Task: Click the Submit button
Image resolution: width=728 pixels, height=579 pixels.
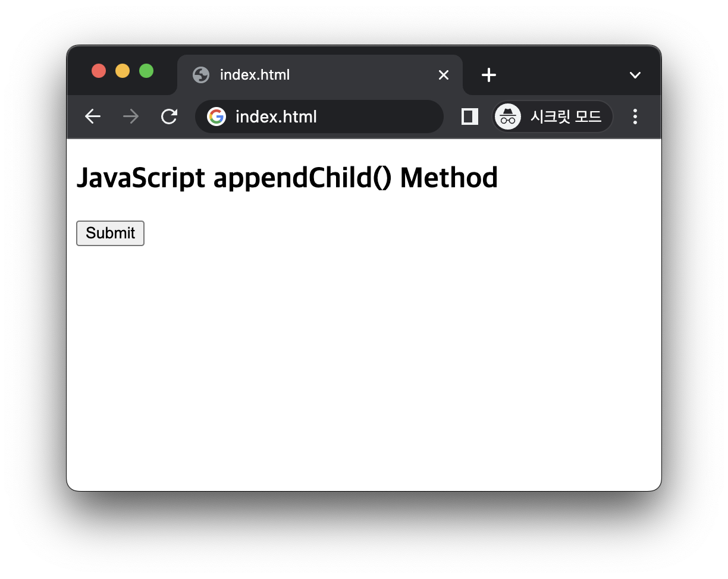Action: coord(110,233)
